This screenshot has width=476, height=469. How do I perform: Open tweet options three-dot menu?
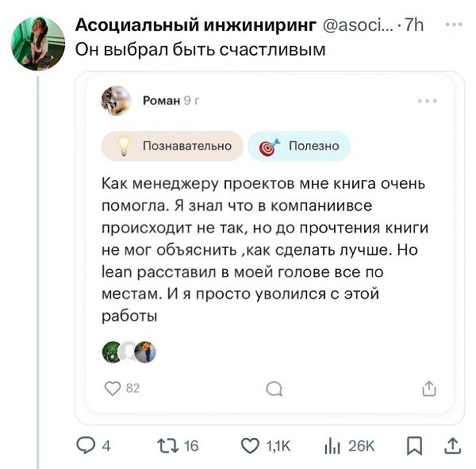453,25
